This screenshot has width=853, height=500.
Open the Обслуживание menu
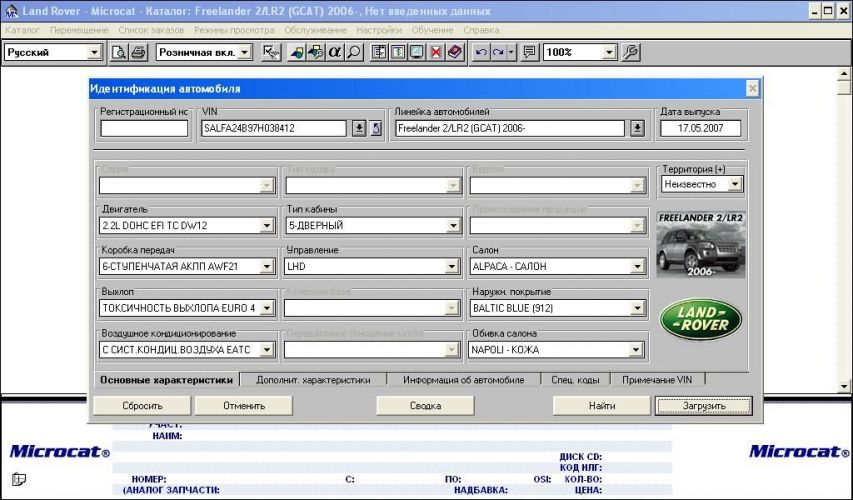point(315,30)
